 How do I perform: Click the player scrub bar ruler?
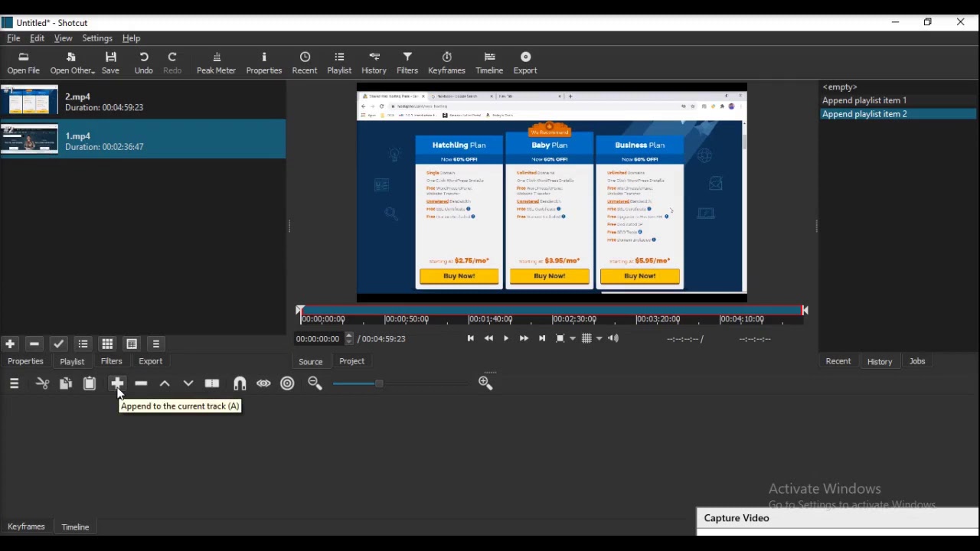coord(554,317)
